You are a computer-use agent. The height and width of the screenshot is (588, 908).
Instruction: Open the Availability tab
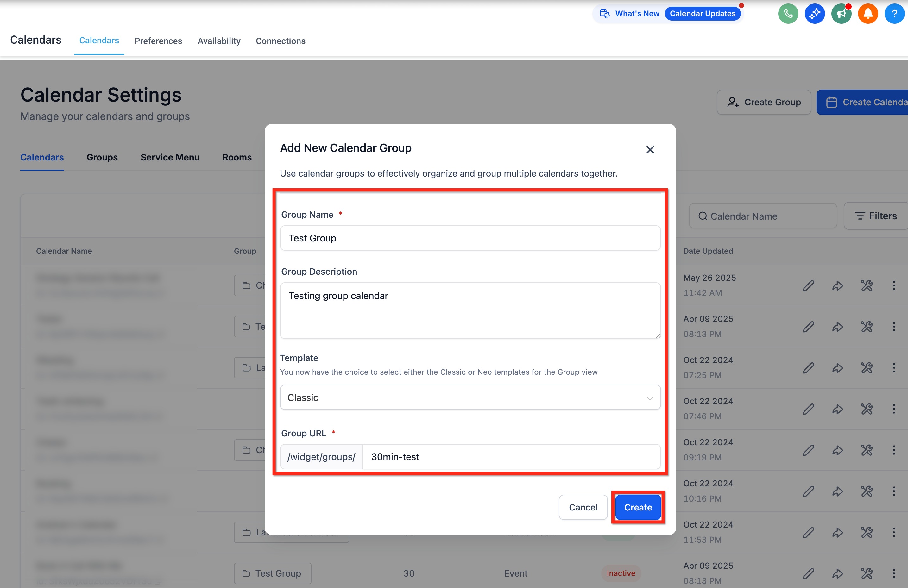pos(218,41)
